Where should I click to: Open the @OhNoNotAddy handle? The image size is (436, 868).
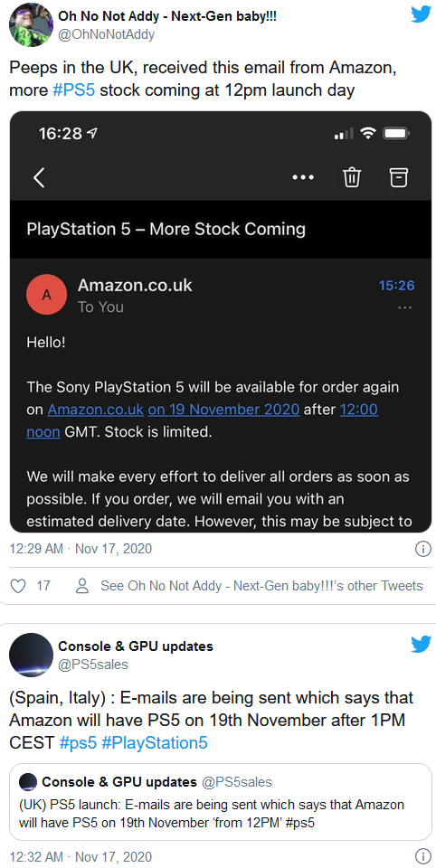(107, 34)
